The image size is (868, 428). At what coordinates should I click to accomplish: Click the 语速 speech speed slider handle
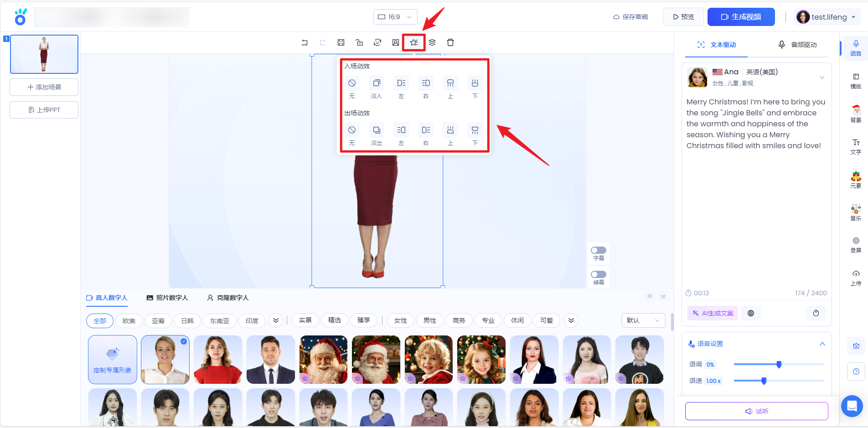click(764, 381)
